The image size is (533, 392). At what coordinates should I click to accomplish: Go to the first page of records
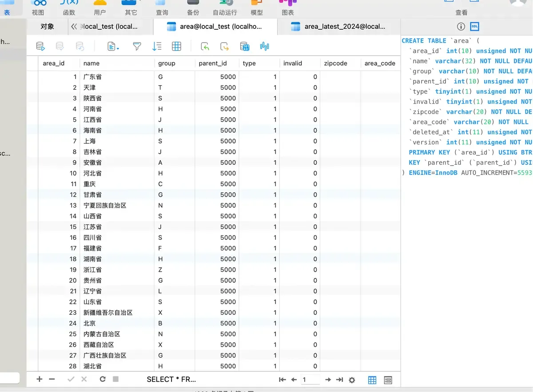[282, 380]
